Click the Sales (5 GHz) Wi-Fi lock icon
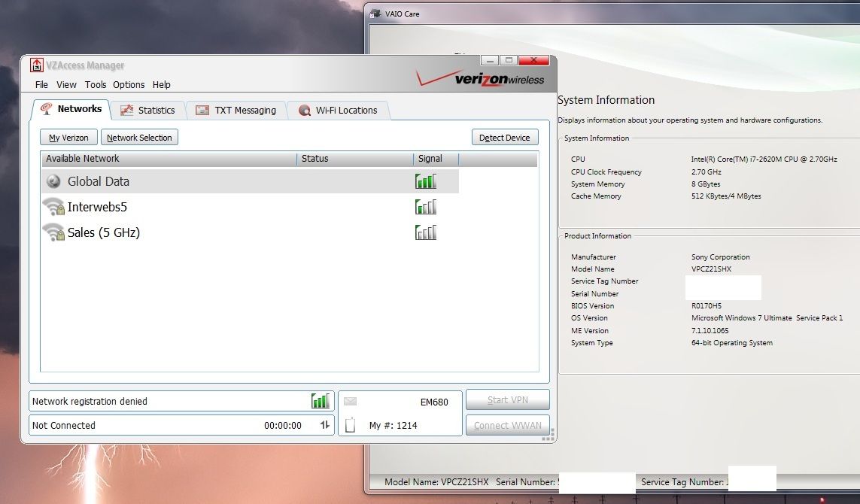Screen dimensions: 860x504 point(53,232)
